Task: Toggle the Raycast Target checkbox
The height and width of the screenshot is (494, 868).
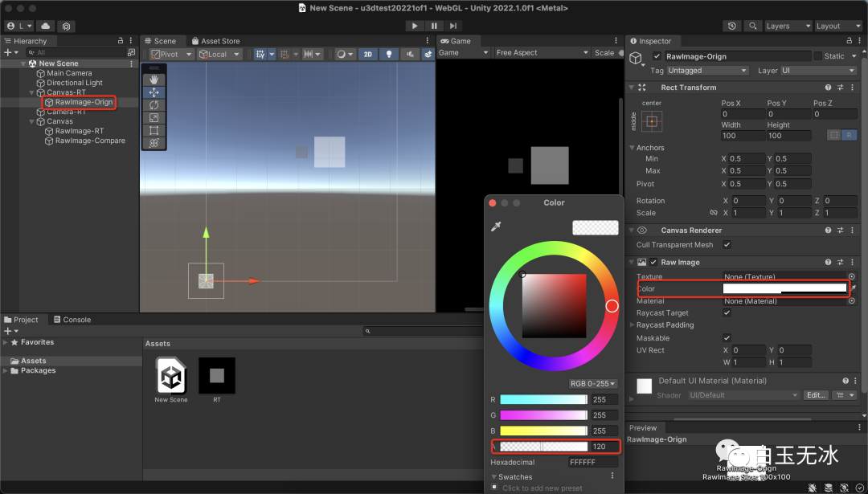Action: 727,313
